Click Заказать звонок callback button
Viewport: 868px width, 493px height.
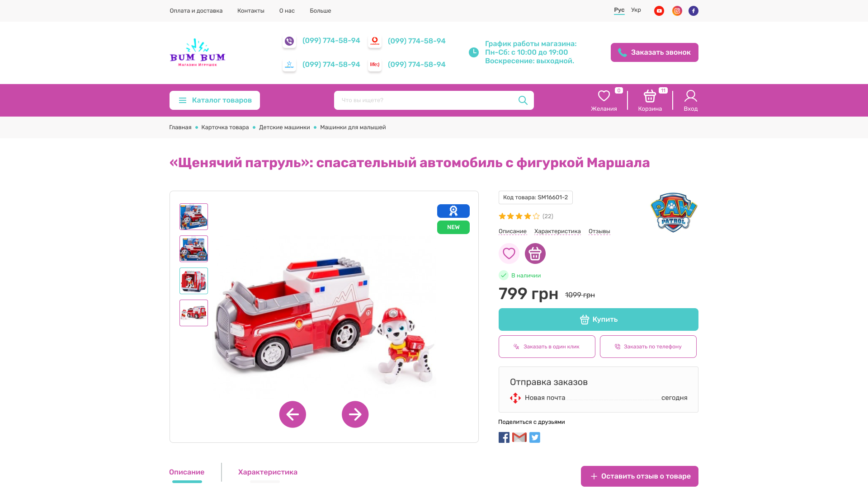pyautogui.click(x=655, y=52)
